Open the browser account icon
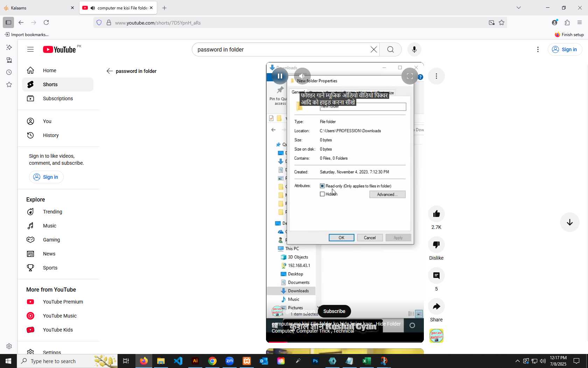Screen dimensions: 588x368 [555, 22]
